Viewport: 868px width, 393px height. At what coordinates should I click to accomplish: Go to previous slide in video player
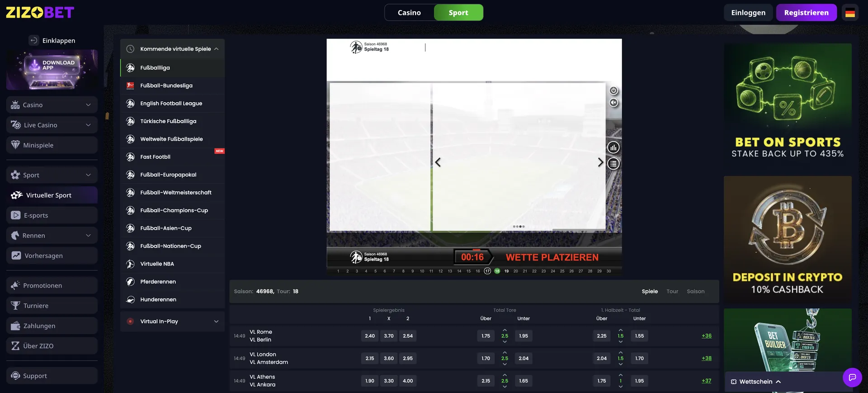tap(438, 162)
